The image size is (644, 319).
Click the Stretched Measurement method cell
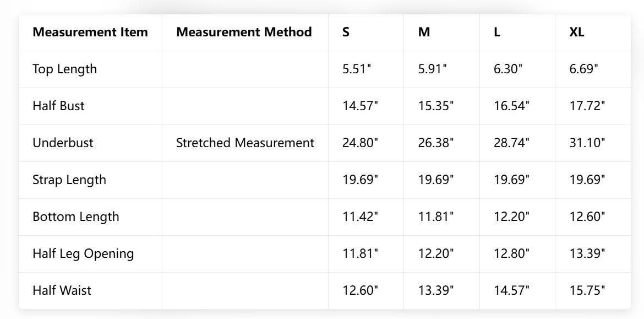[x=245, y=143]
